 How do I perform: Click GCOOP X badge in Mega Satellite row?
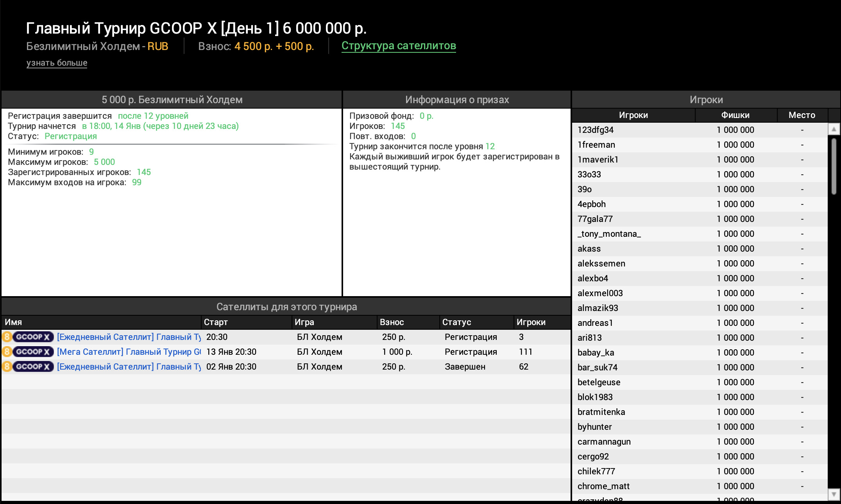[x=33, y=352]
